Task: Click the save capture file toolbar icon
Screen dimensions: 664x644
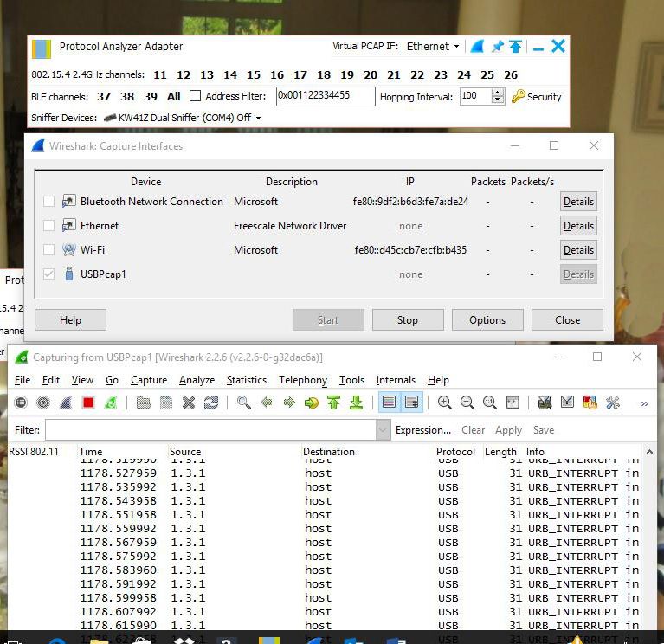Action: 166,402
